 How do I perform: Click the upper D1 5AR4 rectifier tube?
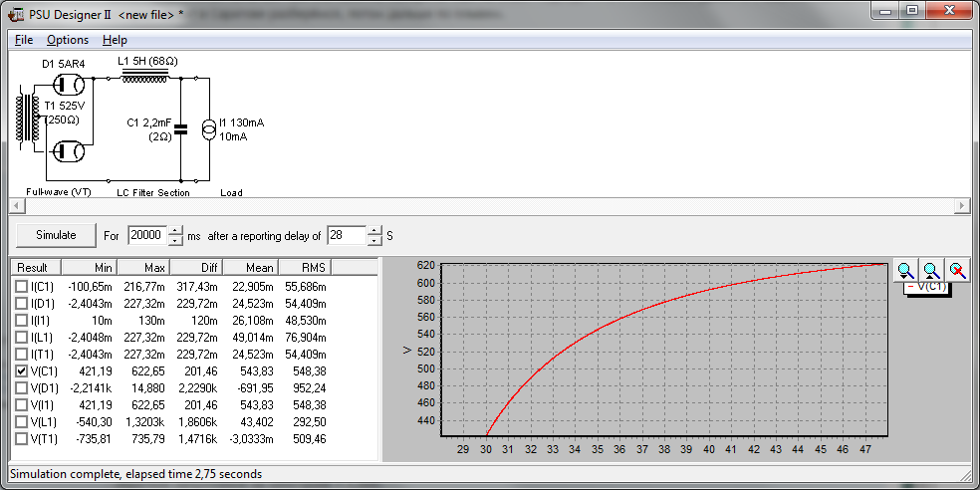pos(67,87)
